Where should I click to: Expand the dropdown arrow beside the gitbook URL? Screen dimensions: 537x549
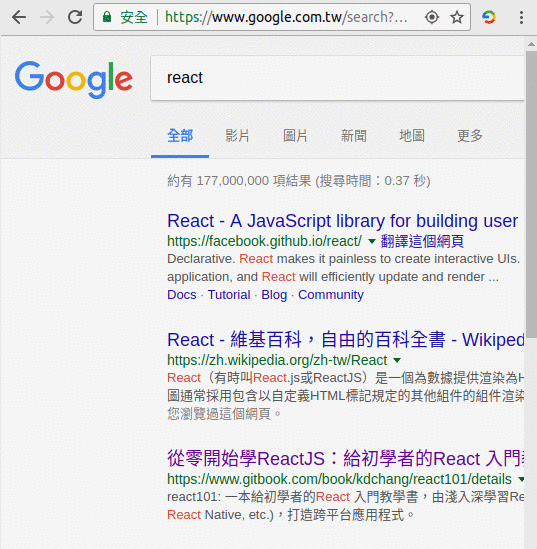click(521, 479)
